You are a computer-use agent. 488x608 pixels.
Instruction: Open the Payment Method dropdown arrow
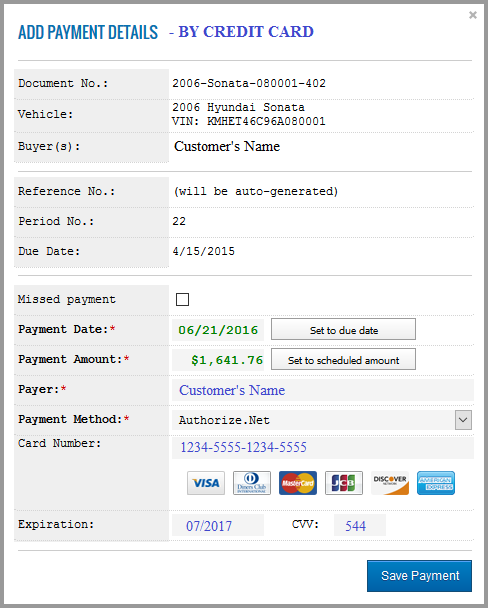point(463,420)
